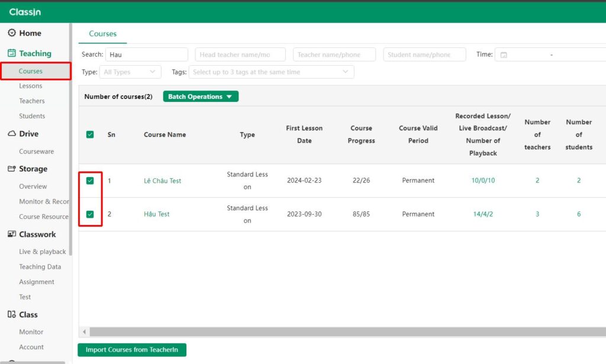Click the Class section icon
The image size is (606, 364).
tap(12, 315)
